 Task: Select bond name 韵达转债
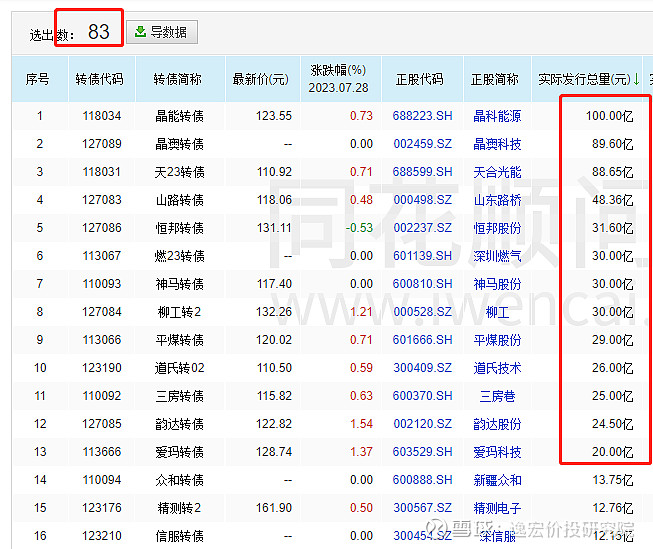179,424
